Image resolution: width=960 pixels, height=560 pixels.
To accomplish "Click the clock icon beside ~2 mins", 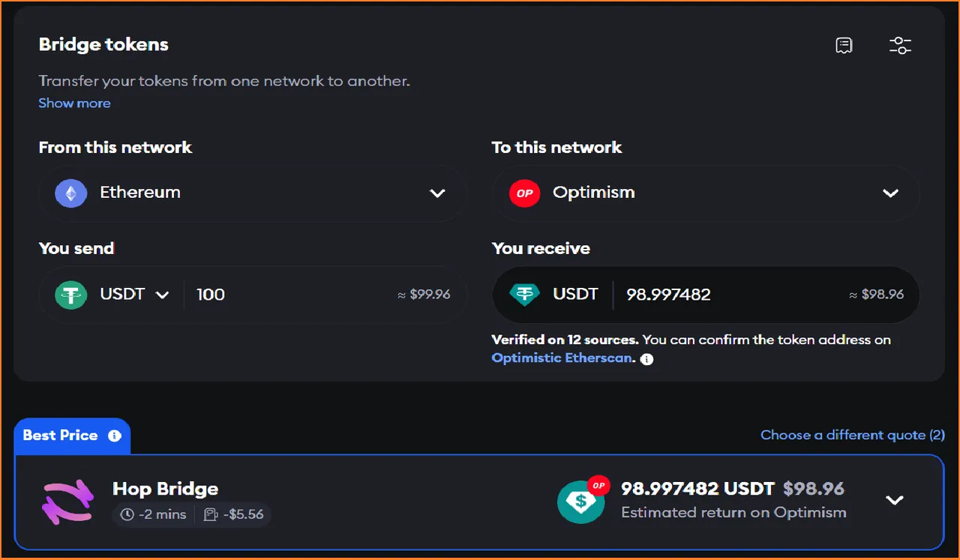I will point(127,514).
